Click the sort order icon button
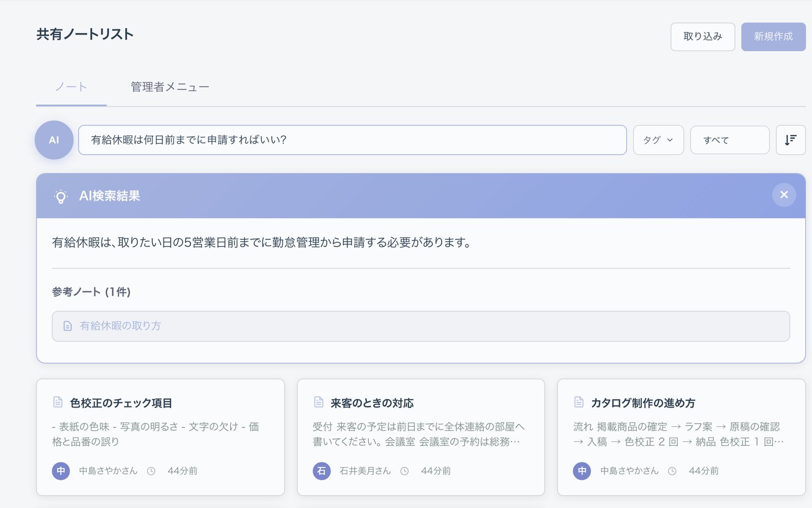This screenshot has width=812, height=508. point(791,140)
